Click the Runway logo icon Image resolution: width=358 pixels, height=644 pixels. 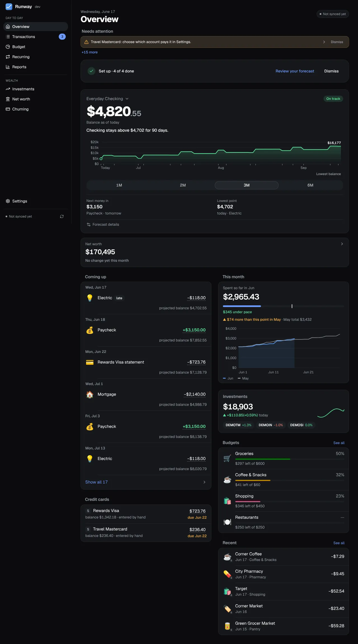(x=9, y=7)
